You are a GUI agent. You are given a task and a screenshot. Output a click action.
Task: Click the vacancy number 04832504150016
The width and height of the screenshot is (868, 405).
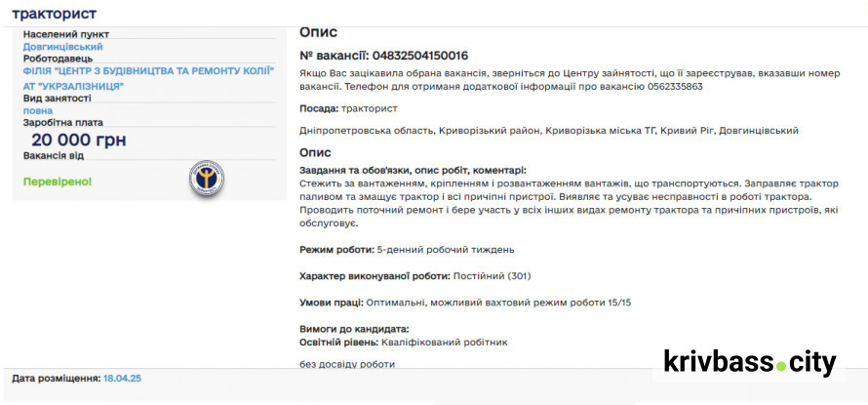410,56
